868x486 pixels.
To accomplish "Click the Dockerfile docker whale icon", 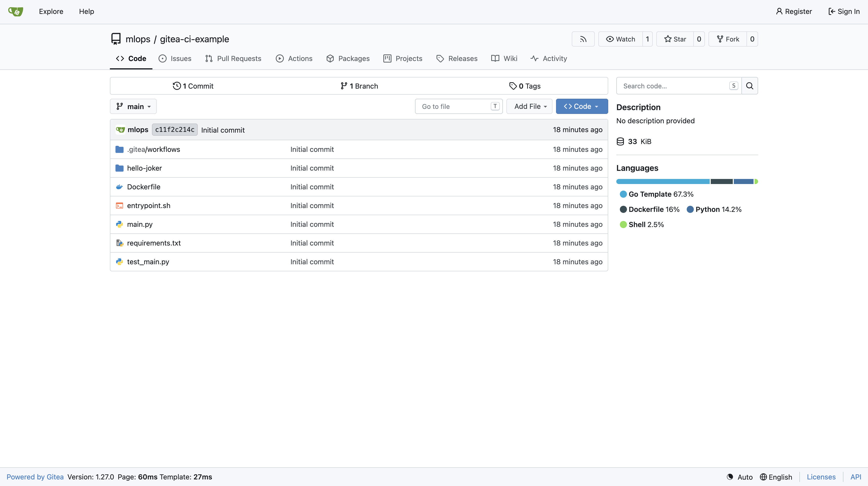I will pos(119,187).
